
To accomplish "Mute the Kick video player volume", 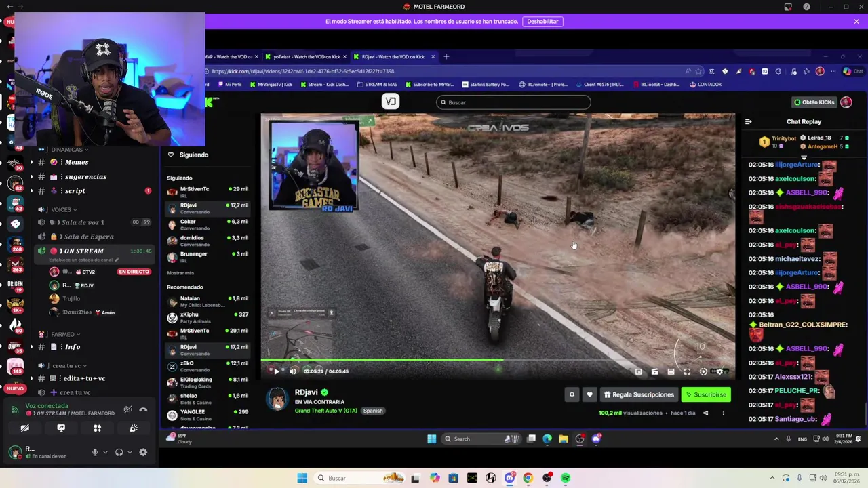I will tap(293, 371).
